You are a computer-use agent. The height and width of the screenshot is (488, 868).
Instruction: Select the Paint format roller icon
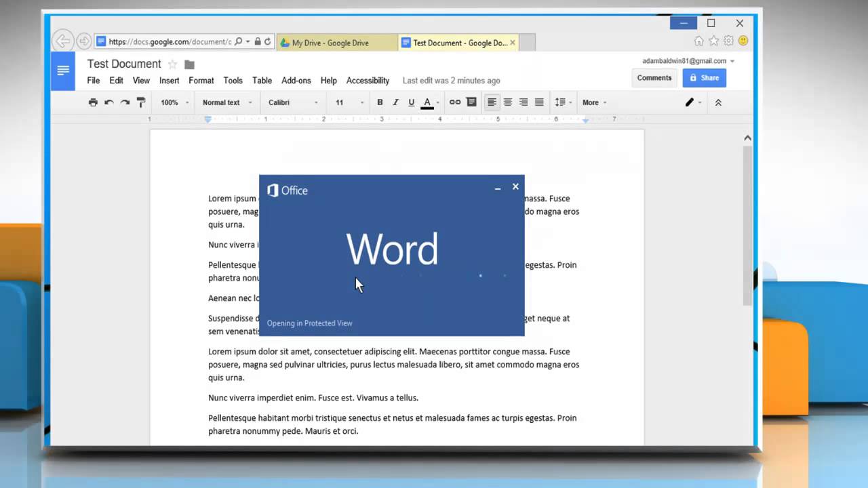tap(141, 102)
